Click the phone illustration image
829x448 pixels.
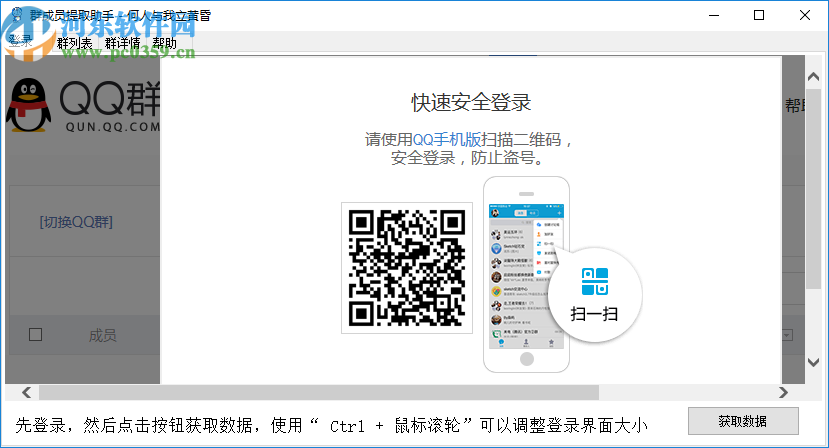pyautogui.click(x=526, y=275)
